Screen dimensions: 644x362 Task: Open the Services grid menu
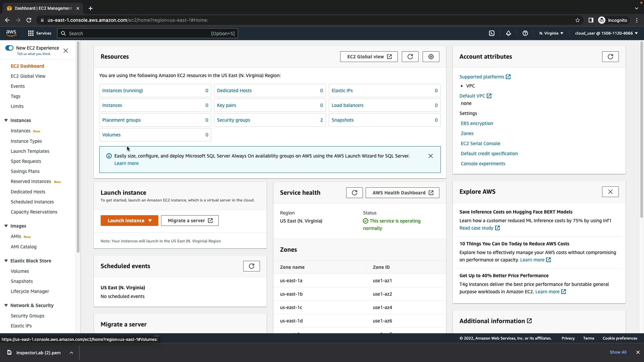coord(31,33)
